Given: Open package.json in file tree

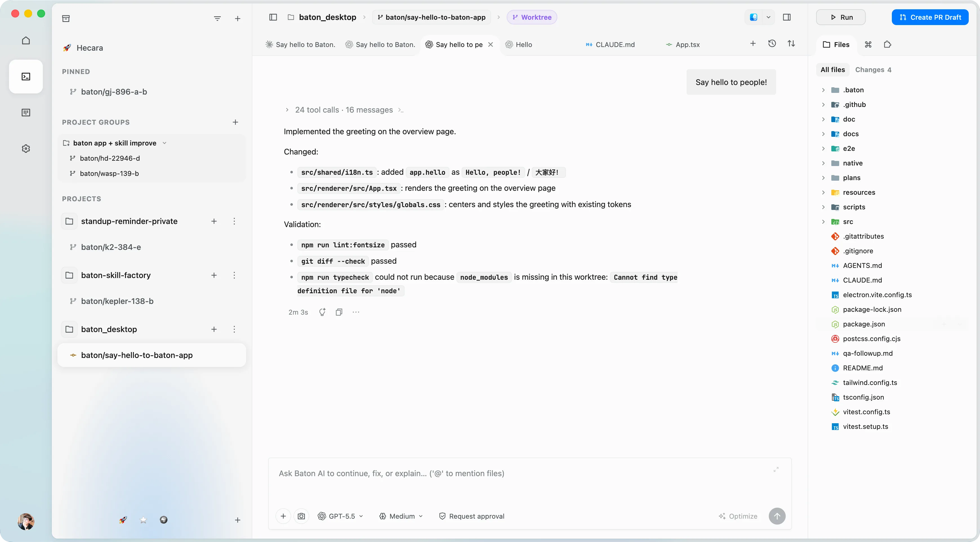Looking at the screenshot, I should tap(864, 324).
